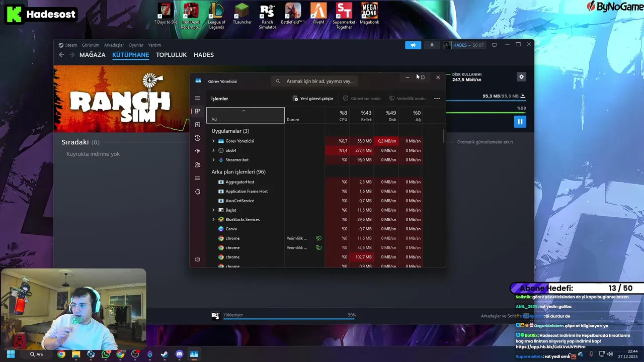Expand Görev Yöneticisi process row
644x362 pixels.
213,141
